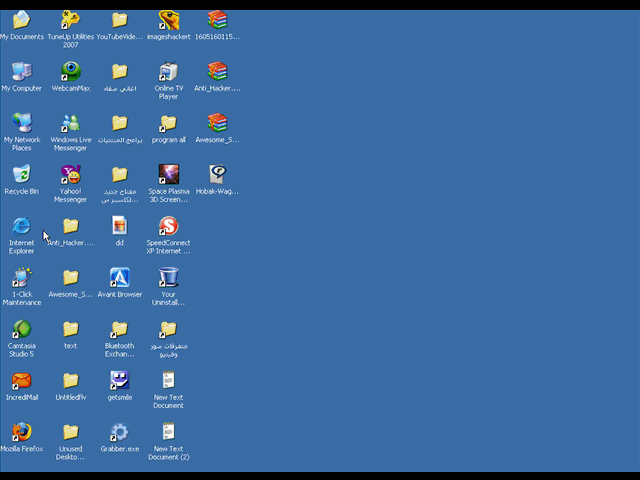Select the Your Uninstaller icon

pyautogui.click(x=169, y=278)
